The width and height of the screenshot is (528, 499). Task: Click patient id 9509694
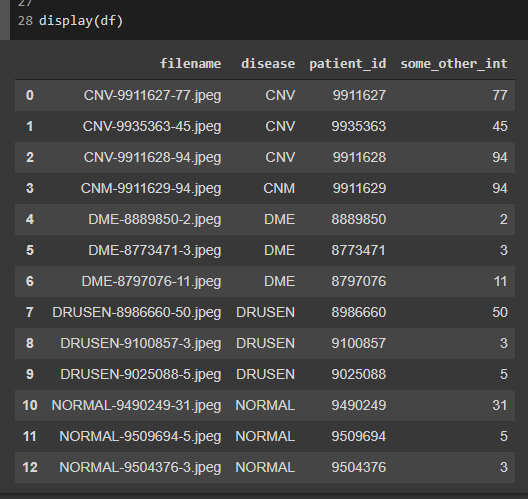point(359,436)
